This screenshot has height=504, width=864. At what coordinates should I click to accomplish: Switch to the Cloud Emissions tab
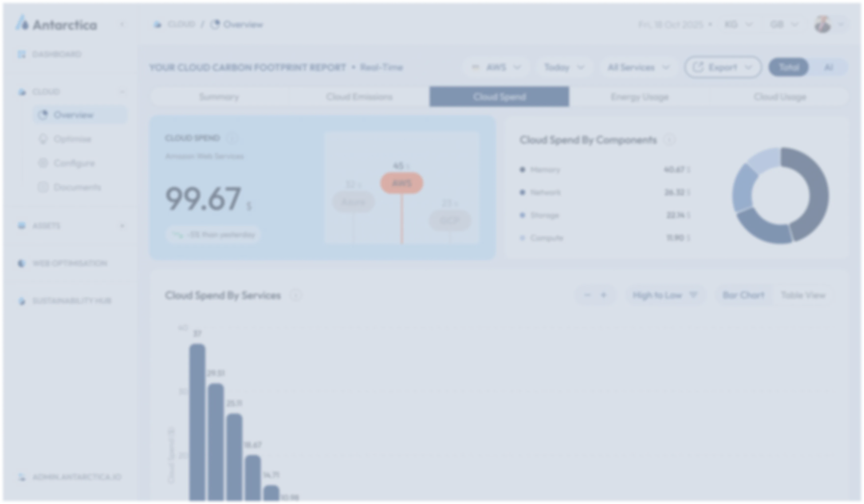coord(359,97)
